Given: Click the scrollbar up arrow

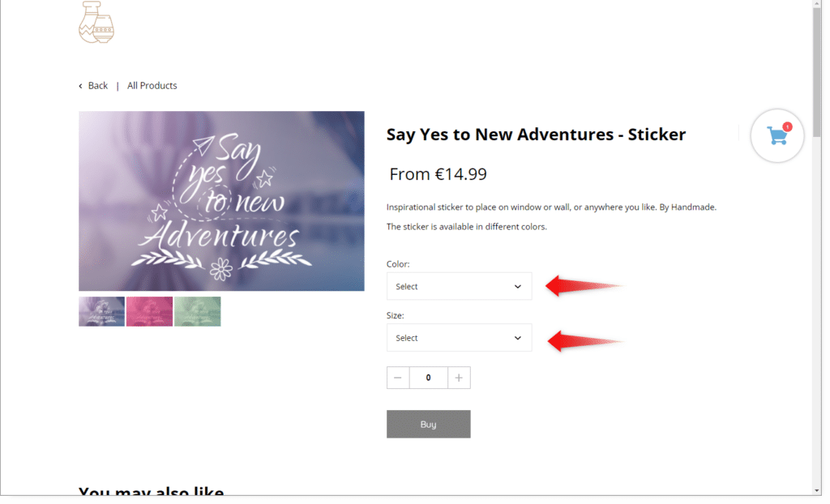Looking at the screenshot, I should click(817, 5).
